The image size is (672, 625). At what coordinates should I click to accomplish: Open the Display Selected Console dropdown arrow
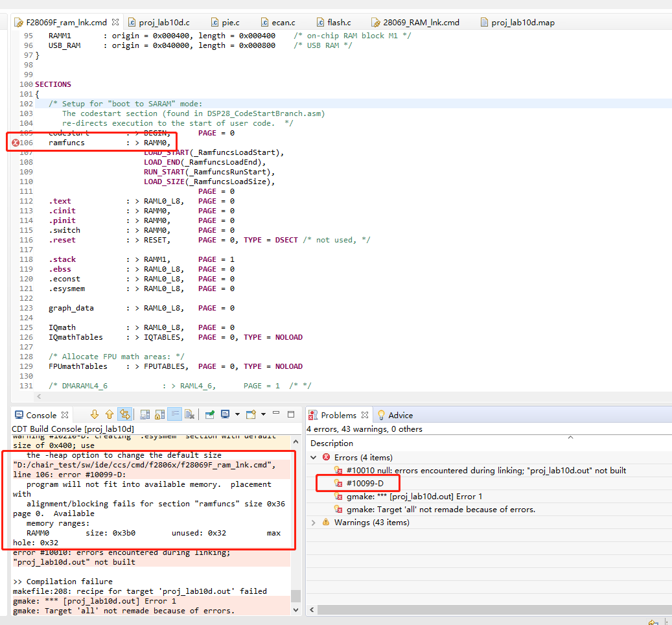coord(237,415)
